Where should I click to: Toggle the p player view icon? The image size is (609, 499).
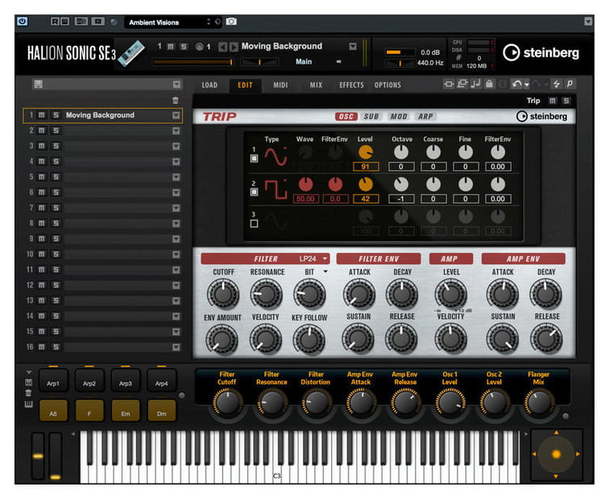570,83
